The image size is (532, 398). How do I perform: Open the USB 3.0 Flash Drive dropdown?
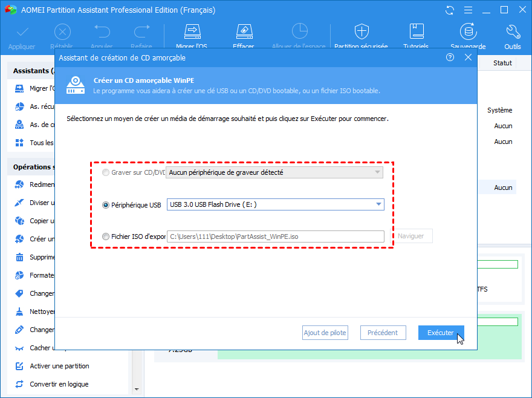coord(276,204)
